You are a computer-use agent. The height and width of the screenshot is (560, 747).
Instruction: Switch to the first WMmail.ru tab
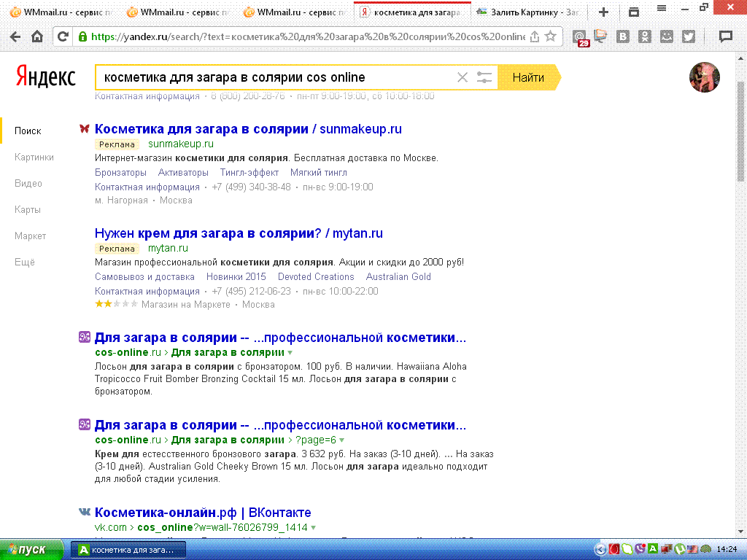pos(60,12)
